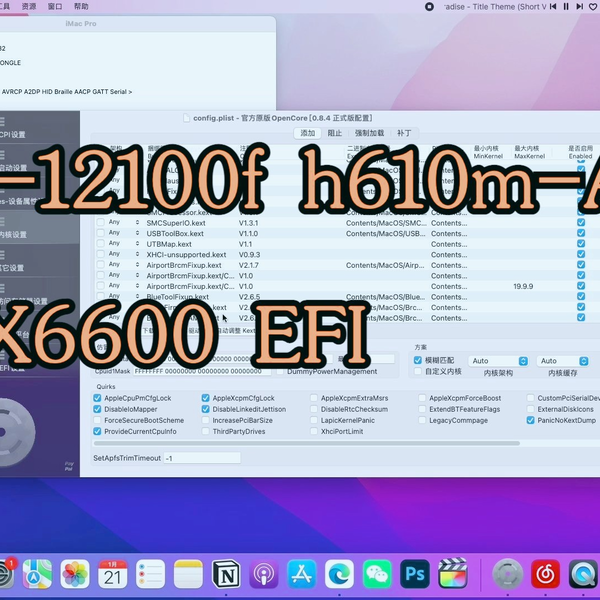Click the MaxKernel column header
This screenshot has height=600, width=600.
(x=530, y=152)
